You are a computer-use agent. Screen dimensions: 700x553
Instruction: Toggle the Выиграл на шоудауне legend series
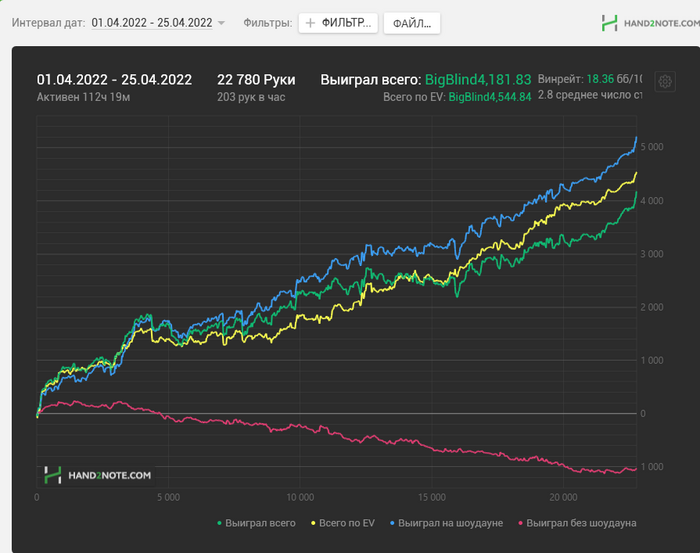446,523
